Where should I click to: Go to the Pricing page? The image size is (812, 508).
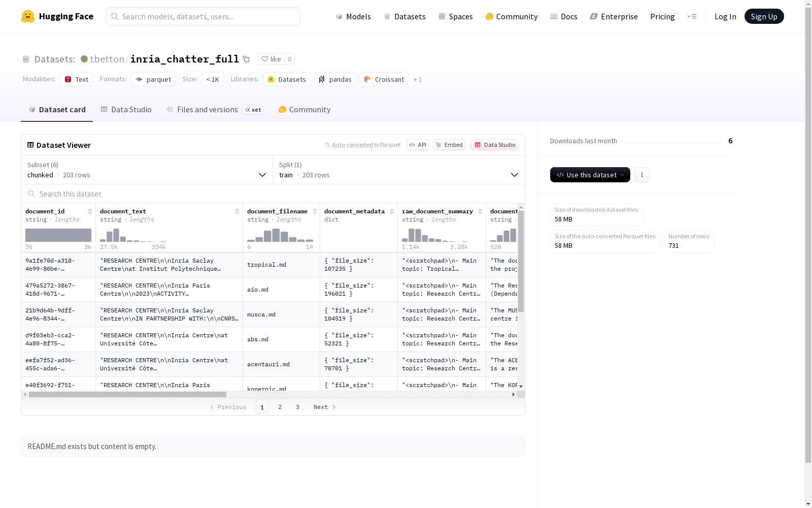click(662, 16)
